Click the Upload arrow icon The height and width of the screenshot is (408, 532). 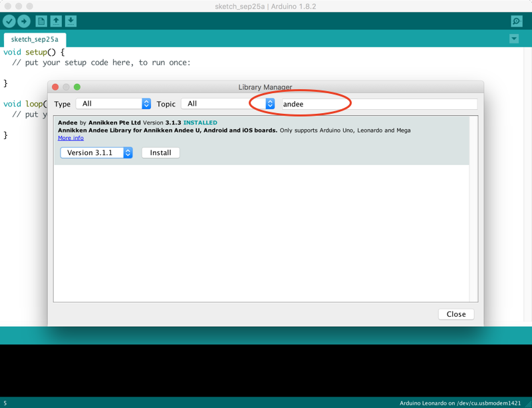(24, 21)
